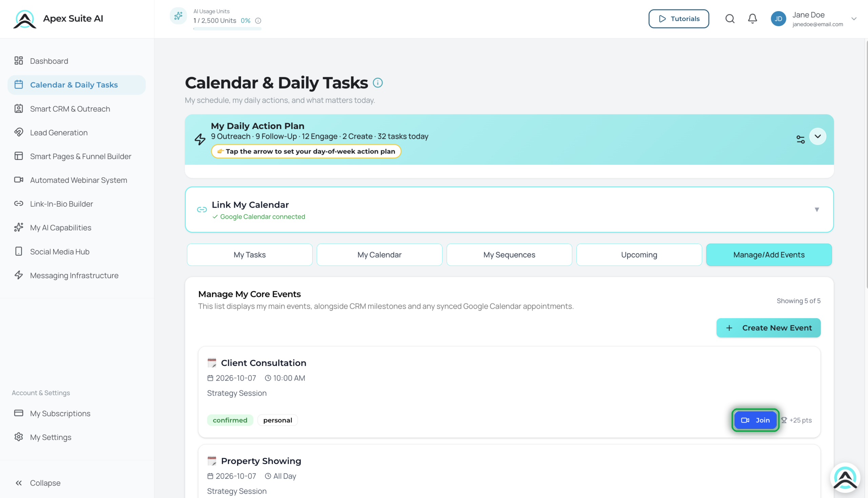Click the confirmed status tag
This screenshot has height=498, width=868.
tap(230, 420)
